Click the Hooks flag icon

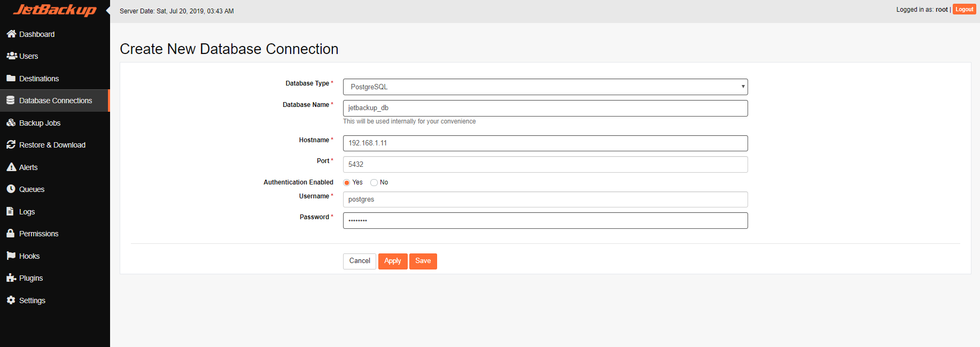point(11,256)
